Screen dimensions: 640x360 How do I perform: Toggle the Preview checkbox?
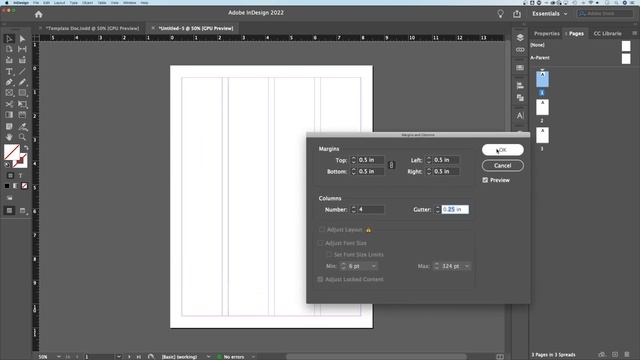(485, 180)
